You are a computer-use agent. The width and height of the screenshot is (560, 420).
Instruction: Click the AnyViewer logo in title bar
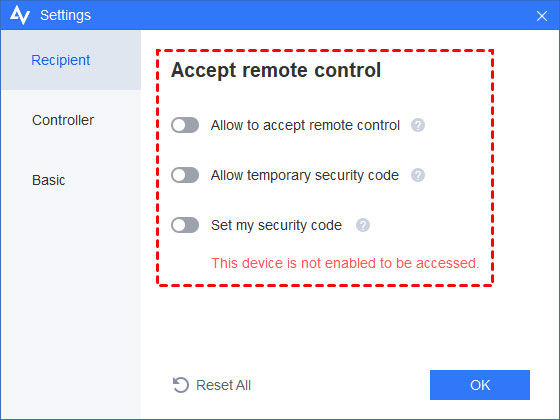tap(20, 15)
